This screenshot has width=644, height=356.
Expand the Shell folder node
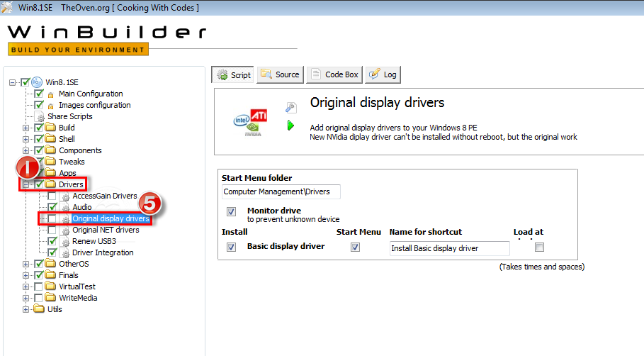pos(26,140)
